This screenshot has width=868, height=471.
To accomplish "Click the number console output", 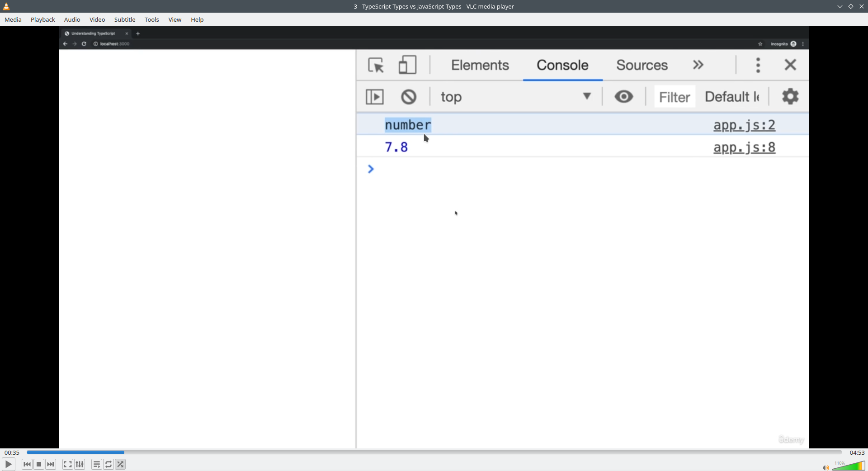I will (x=408, y=125).
